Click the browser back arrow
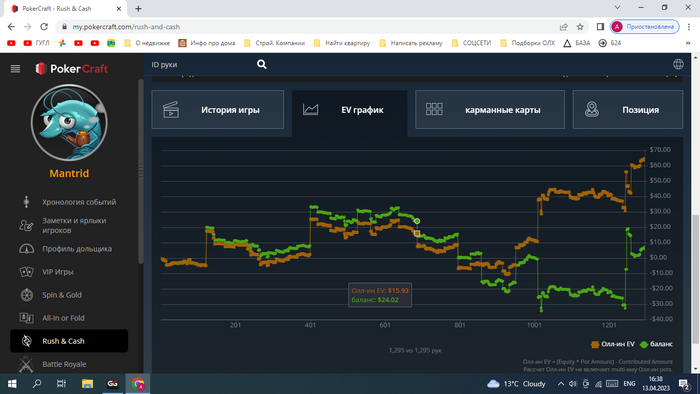 (x=11, y=27)
